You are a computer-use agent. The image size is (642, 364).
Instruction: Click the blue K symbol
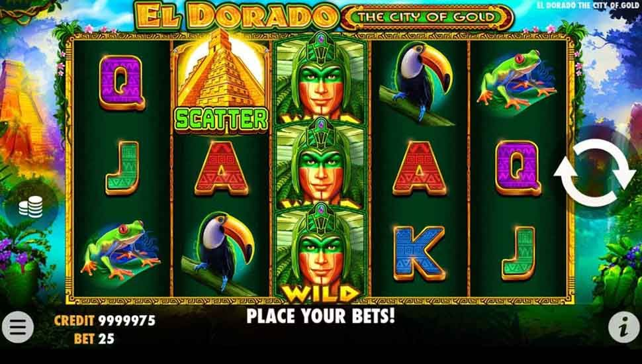(x=419, y=253)
